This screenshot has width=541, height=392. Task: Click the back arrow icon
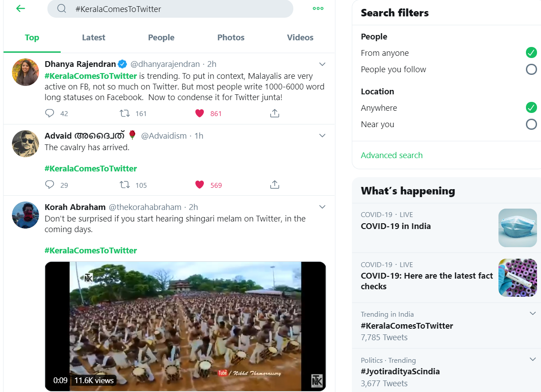coord(20,9)
